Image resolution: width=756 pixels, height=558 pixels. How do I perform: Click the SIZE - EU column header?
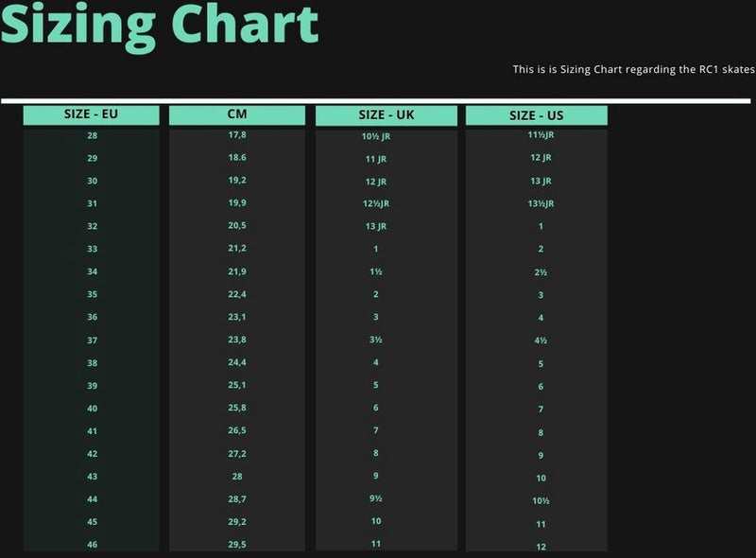pyautogui.click(x=91, y=114)
